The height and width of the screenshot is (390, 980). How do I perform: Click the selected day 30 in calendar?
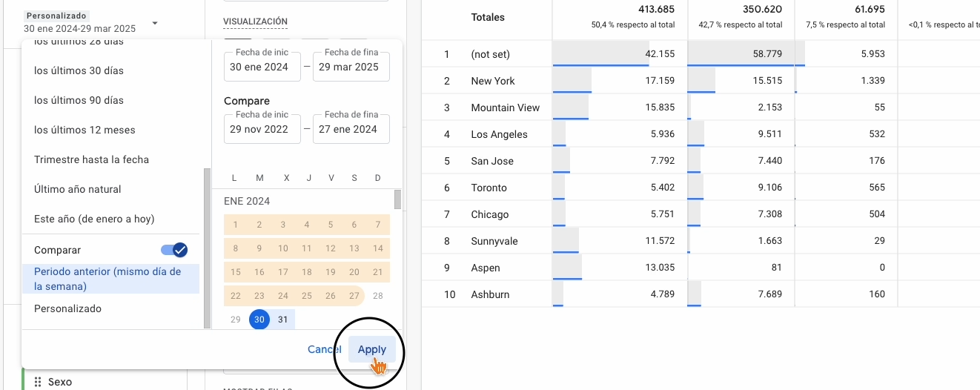click(259, 320)
